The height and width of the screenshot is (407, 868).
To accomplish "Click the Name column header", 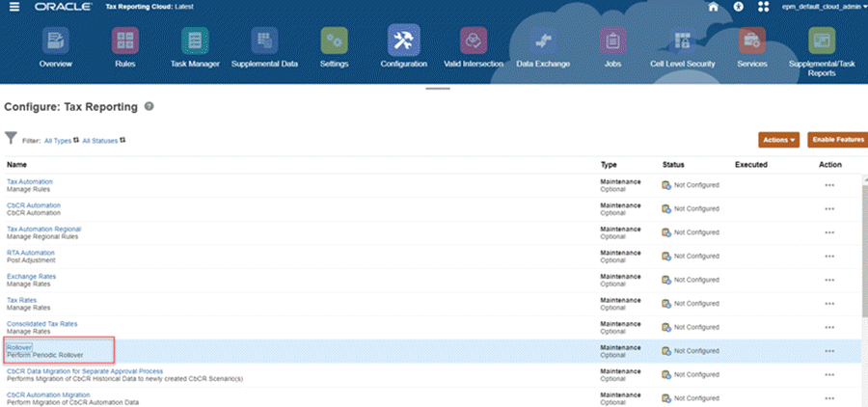I will (x=16, y=165).
